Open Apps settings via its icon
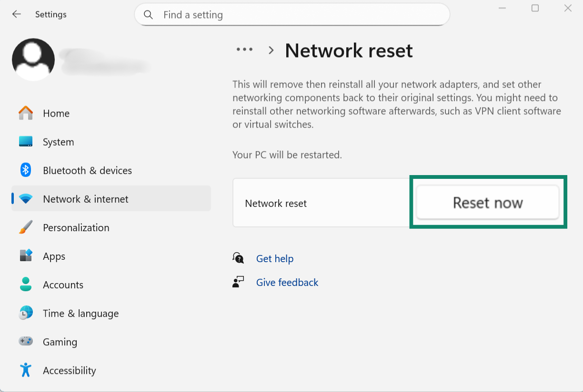Viewport: 583px width, 392px height. coord(25,256)
